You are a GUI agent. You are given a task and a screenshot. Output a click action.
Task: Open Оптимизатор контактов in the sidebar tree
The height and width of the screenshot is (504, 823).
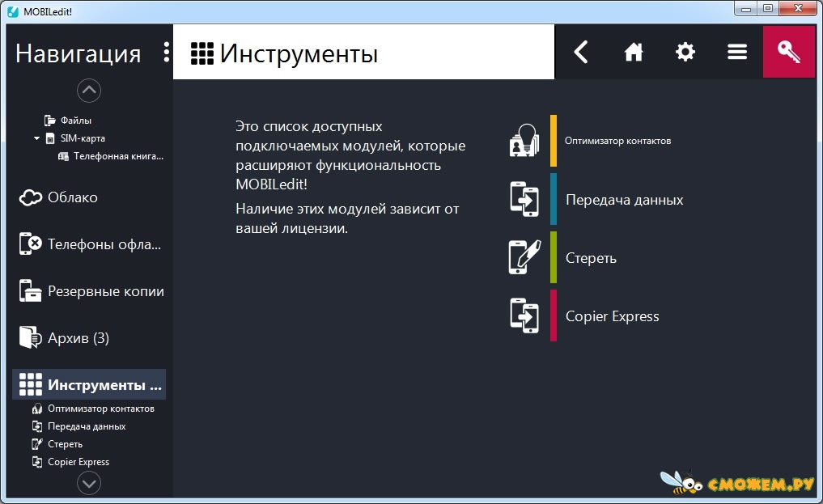point(101,409)
